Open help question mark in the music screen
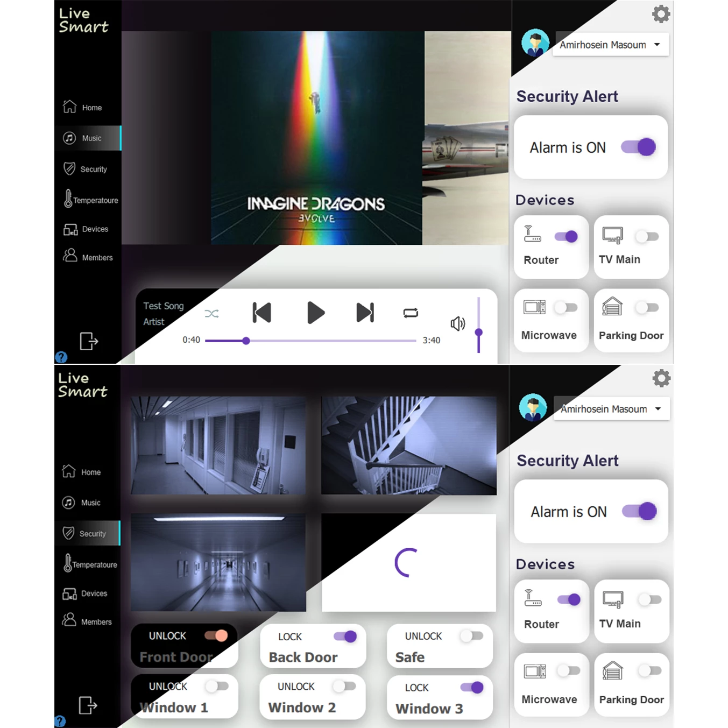 click(x=61, y=357)
